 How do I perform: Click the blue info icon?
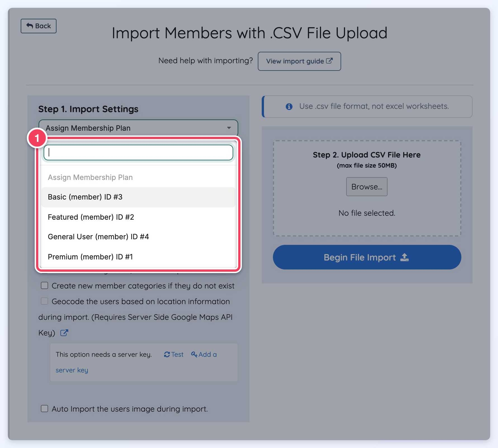[x=289, y=107]
